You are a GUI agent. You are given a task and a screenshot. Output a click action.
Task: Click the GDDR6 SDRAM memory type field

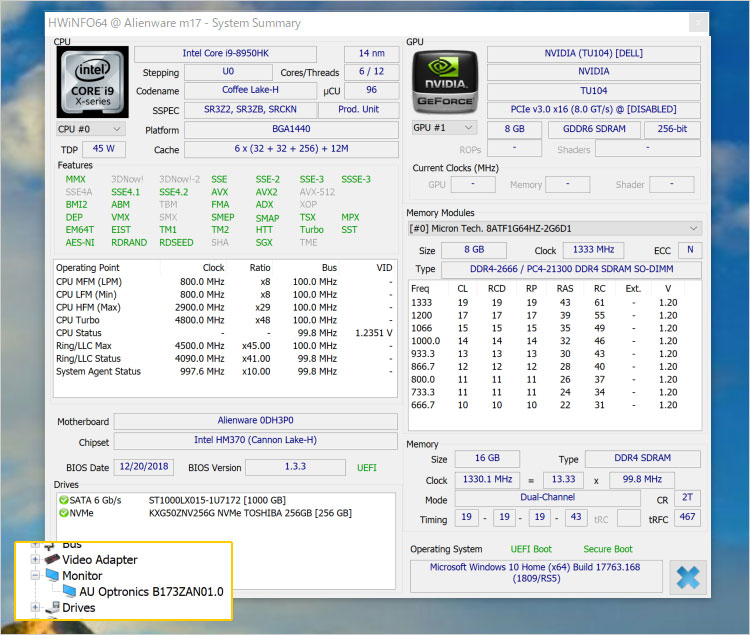594,129
